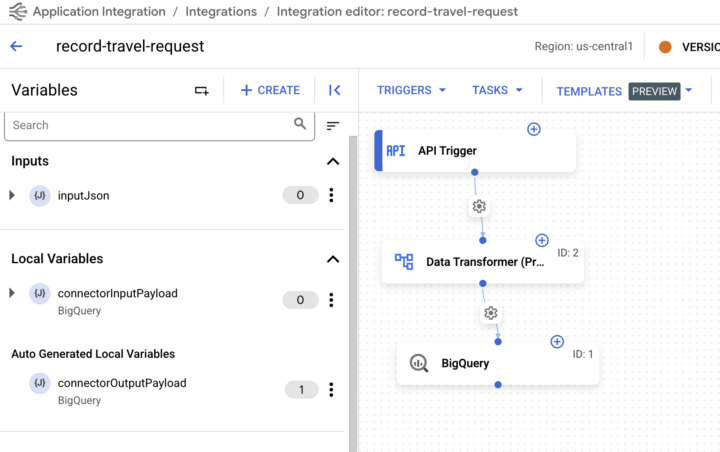
Task: Open the variables sort filter icon
Action: pos(333,125)
